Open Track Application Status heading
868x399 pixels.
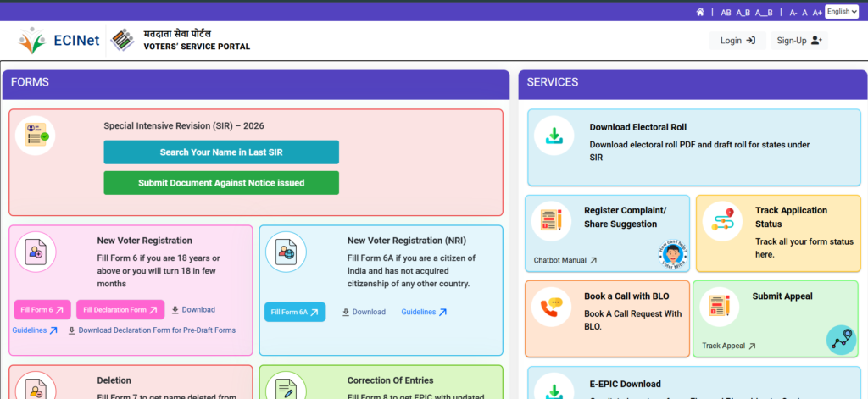(791, 218)
